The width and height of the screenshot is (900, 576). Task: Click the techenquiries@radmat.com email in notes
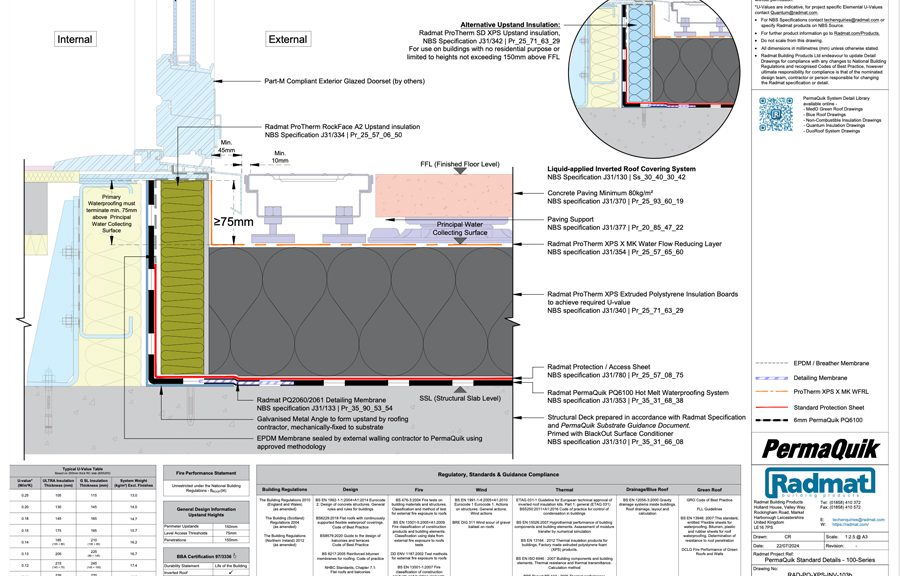[853, 19]
